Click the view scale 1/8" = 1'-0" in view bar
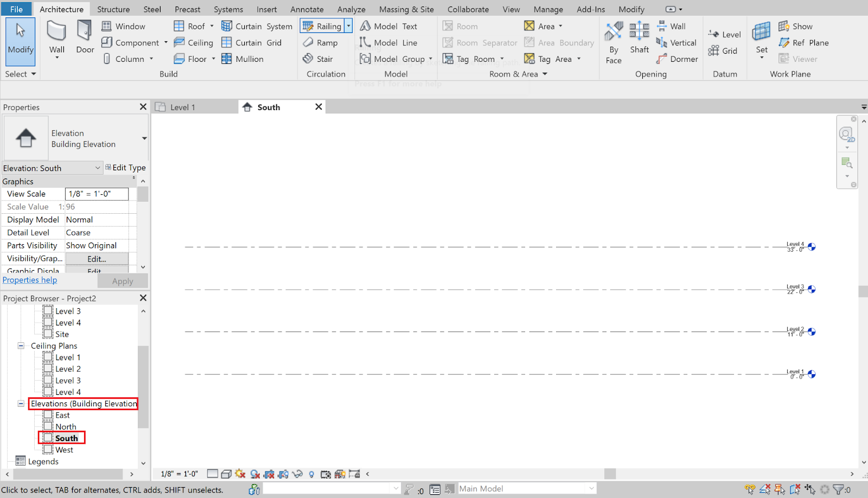868x498 pixels. [x=180, y=474]
